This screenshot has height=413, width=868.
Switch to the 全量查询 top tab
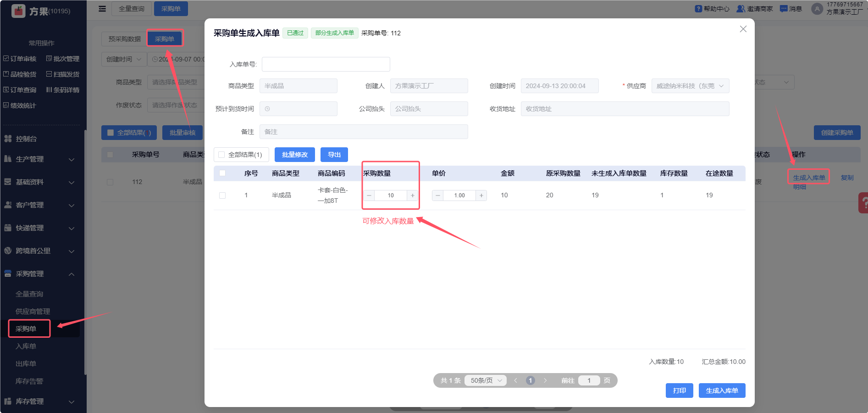point(132,9)
